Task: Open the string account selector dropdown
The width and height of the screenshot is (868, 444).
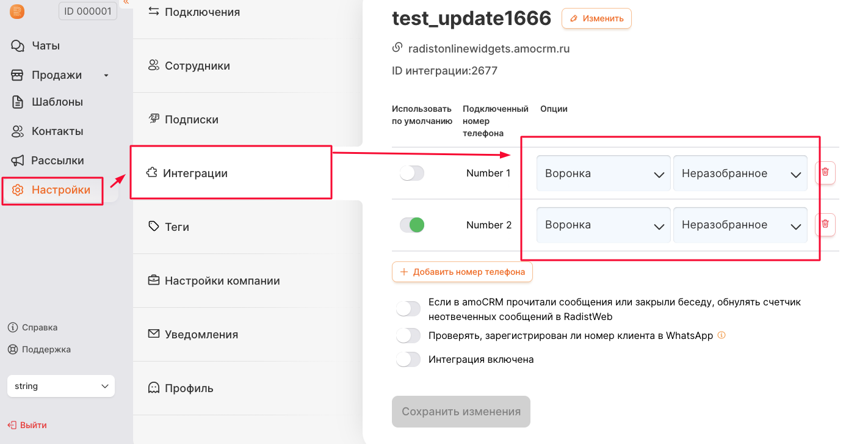Action: [61, 386]
